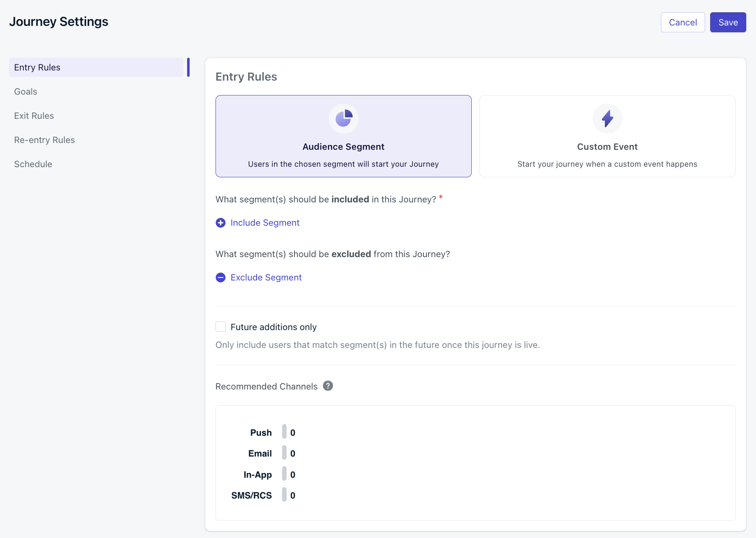The width and height of the screenshot is (756, 538).
Task: Open the Goals settings section
Action: click(25, 91)
